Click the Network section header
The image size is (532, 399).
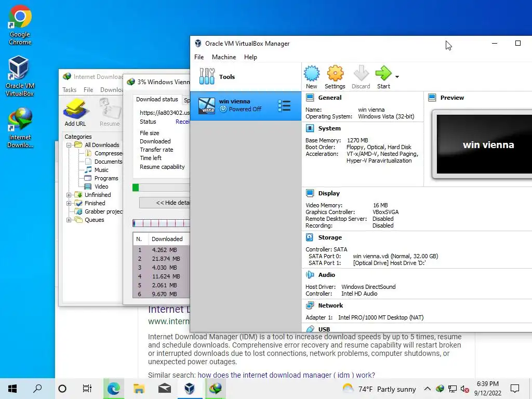click(x=330, y=305)
